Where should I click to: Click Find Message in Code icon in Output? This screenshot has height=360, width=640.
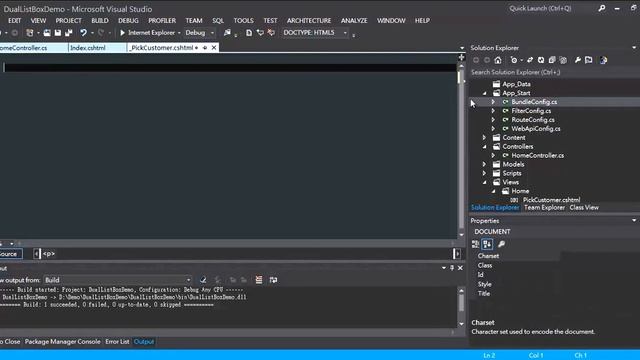(x=203, y=280)
